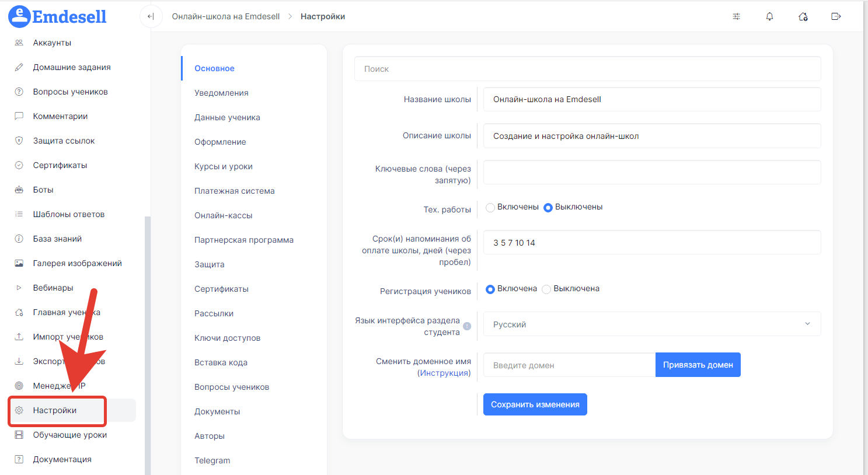Viewport: 868px width, 475px height.
Task: Switch to the 'Уведомления' settings tab
Action: click(x=221, y=93)
